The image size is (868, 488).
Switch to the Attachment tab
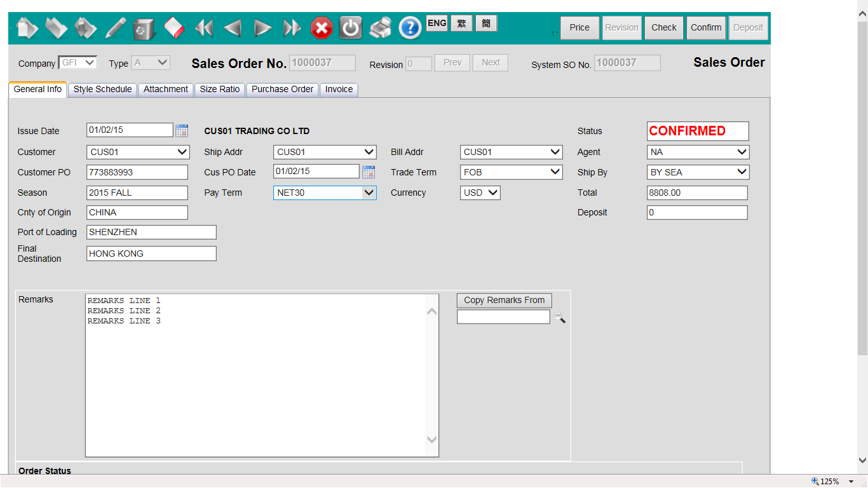(166, 90)
